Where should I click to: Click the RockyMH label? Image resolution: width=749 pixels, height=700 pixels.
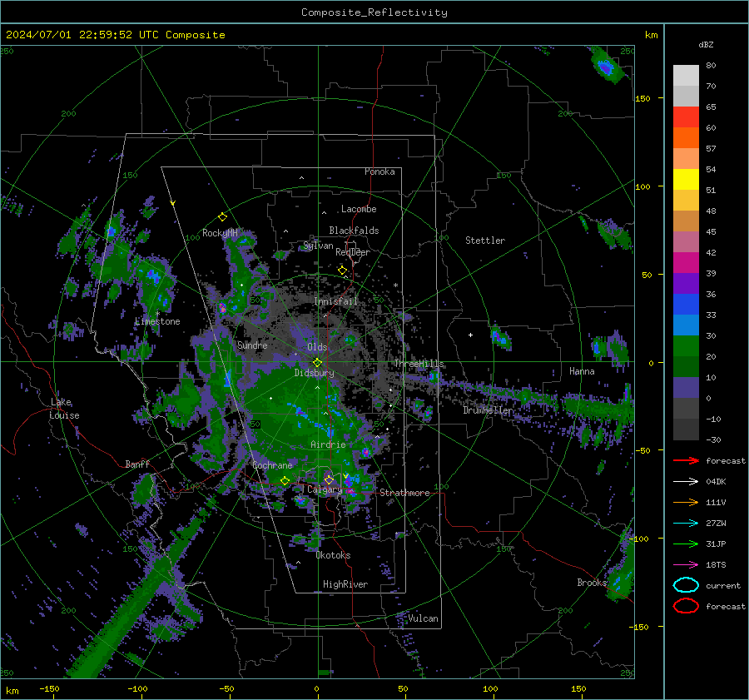220,233
